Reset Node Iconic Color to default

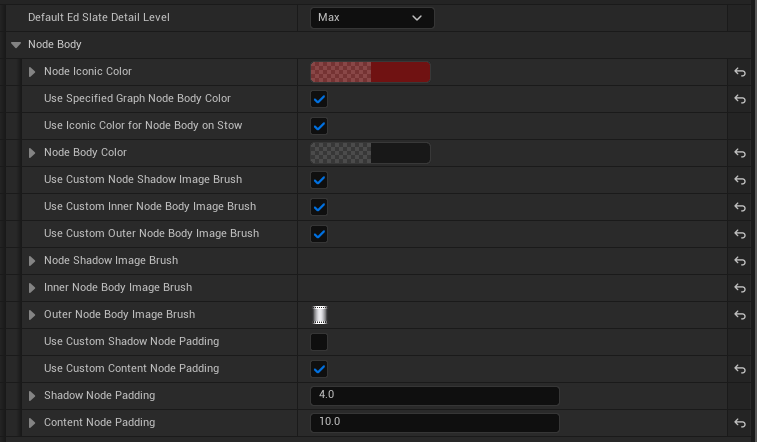[740, 72]
